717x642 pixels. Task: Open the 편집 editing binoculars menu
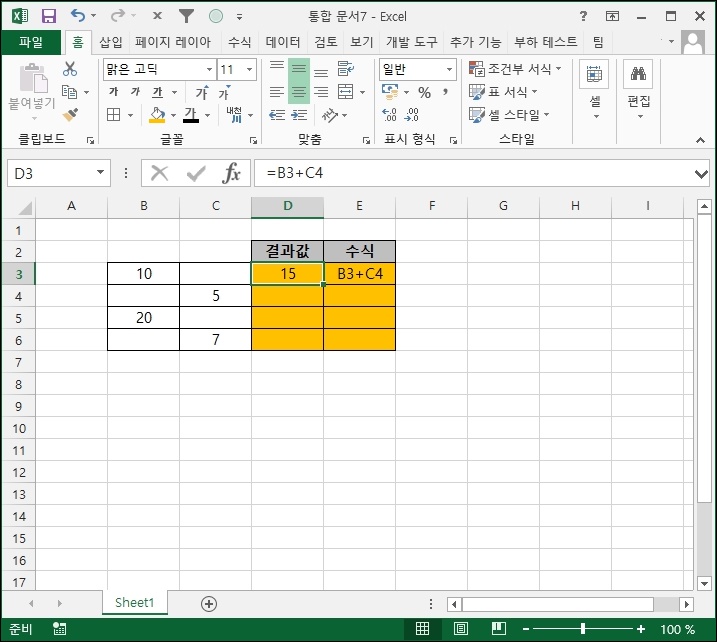pos(639,90)
